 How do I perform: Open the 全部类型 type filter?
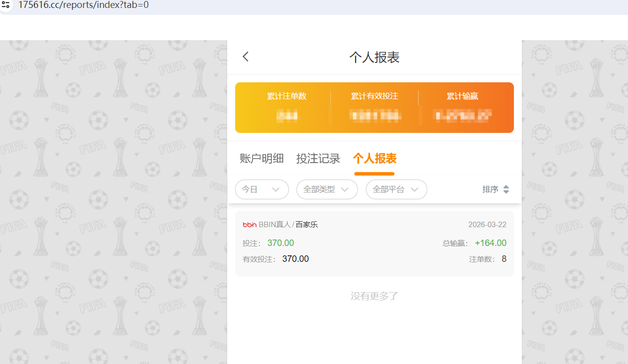(x=327, y=189)
